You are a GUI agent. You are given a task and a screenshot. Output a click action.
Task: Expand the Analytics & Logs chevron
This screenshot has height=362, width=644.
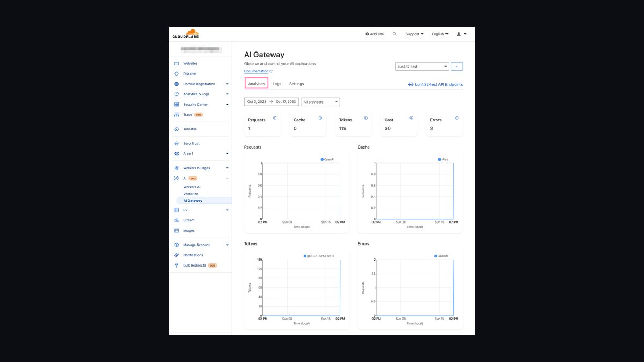228,94
